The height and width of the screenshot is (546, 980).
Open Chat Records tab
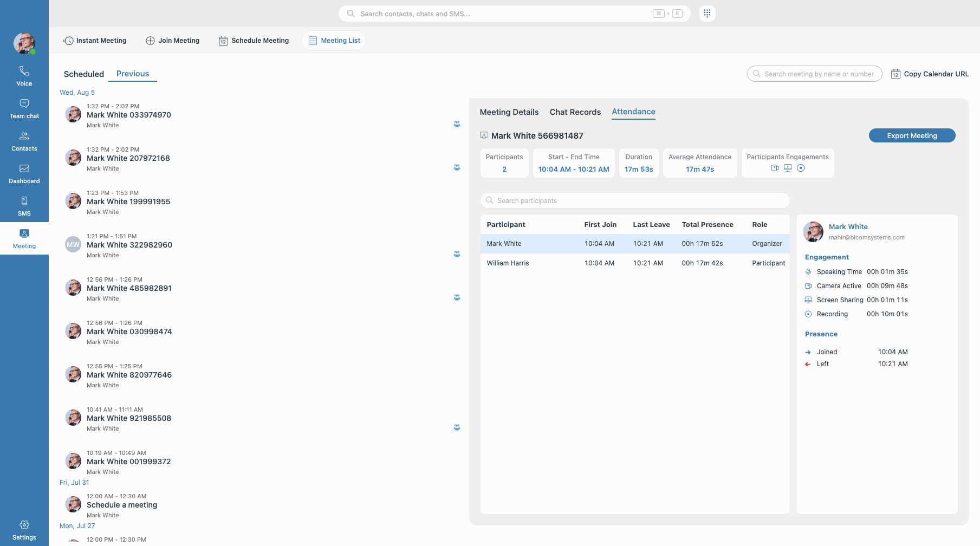pos(575,112)
